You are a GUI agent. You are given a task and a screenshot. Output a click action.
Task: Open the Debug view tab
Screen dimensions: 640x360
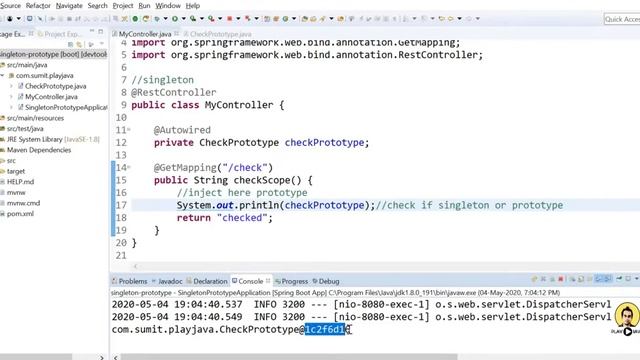coord(329,281)
